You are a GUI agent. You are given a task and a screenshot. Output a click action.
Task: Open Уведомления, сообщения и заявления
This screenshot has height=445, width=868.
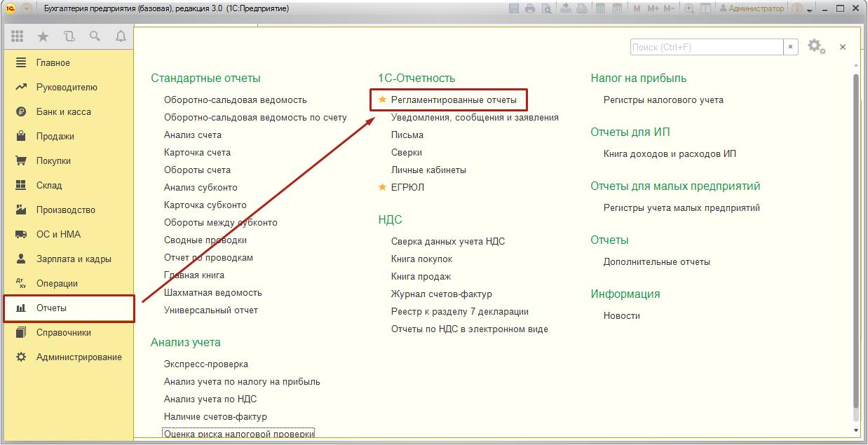click(x=475, y=117)
